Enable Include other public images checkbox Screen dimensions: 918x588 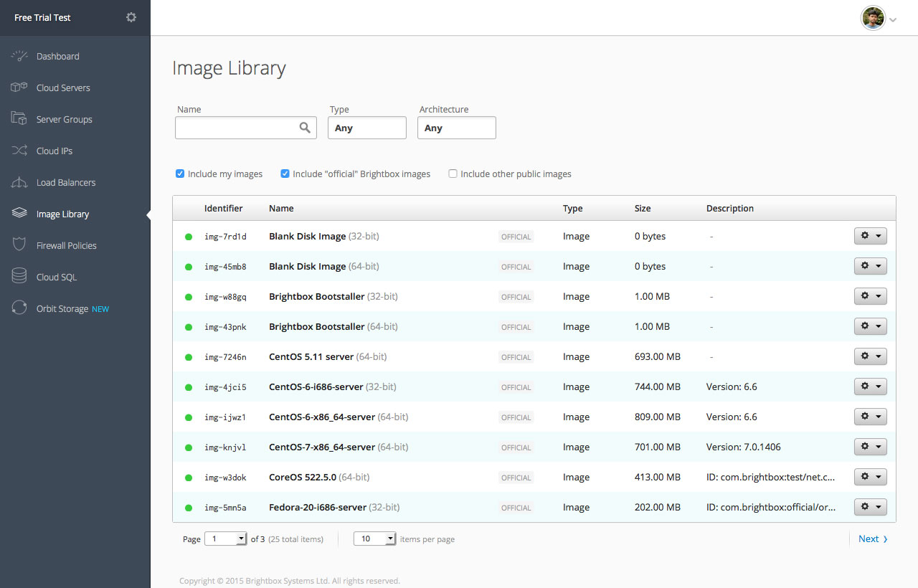point(453,174)
